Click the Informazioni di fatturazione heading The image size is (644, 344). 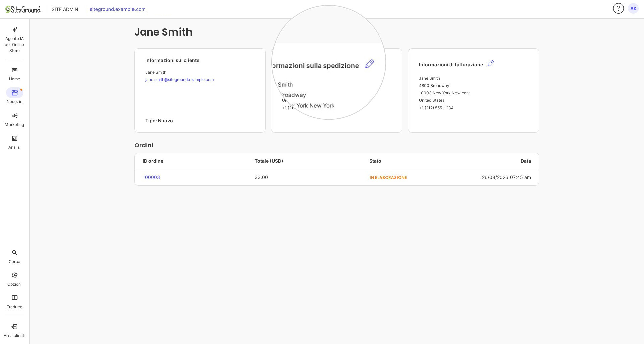pyautogui.click(x=451, y=65)
